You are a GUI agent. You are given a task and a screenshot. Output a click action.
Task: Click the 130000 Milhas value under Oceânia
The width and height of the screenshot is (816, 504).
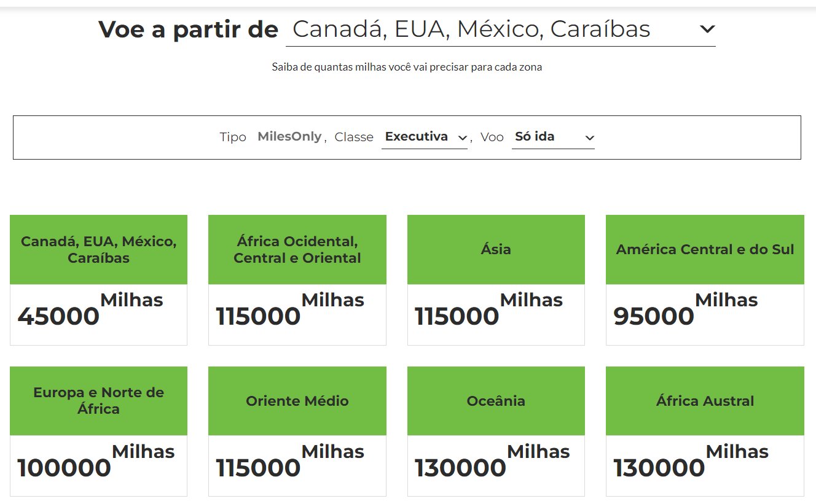492,461
